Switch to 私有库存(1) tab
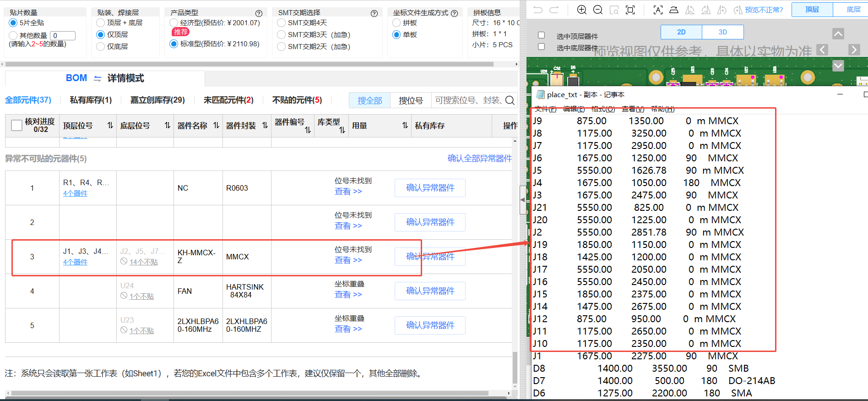This screenshot has height=401, width=868. tap(91, 100)
